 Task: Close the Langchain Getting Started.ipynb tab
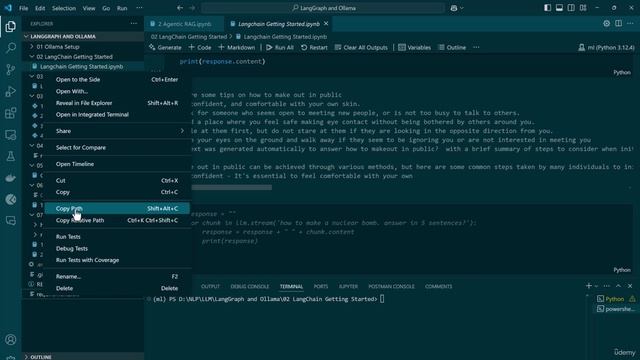326,24
